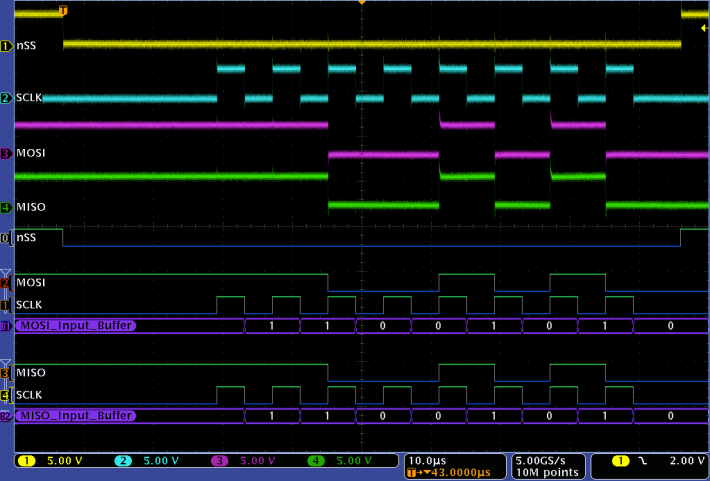Select the green channel 4 MISO marker
Screen dimensions: 710x481
7,207
